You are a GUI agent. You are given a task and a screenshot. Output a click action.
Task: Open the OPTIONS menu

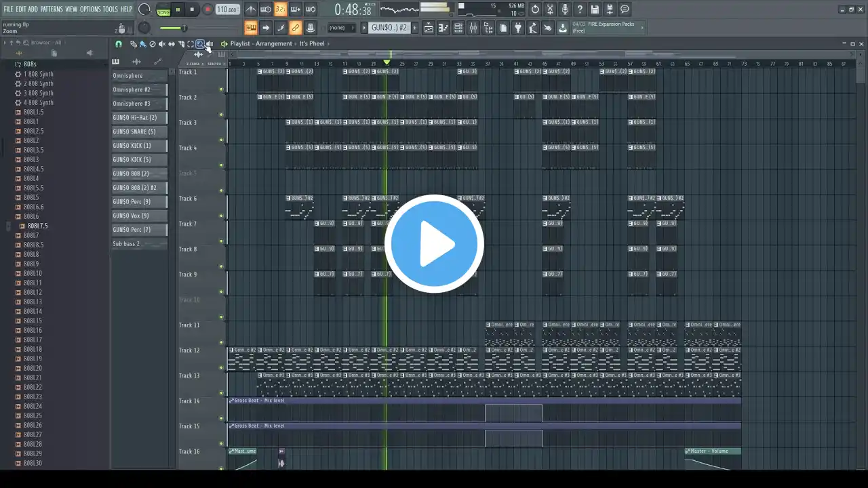pyautogui.click(x=90, y=9)
